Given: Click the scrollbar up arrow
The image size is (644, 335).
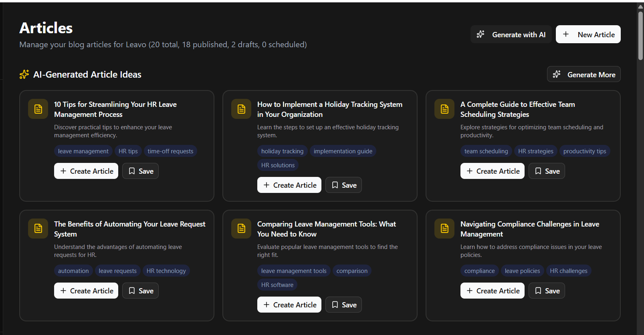Looking at the screenshot, I should tap(640, 6).
